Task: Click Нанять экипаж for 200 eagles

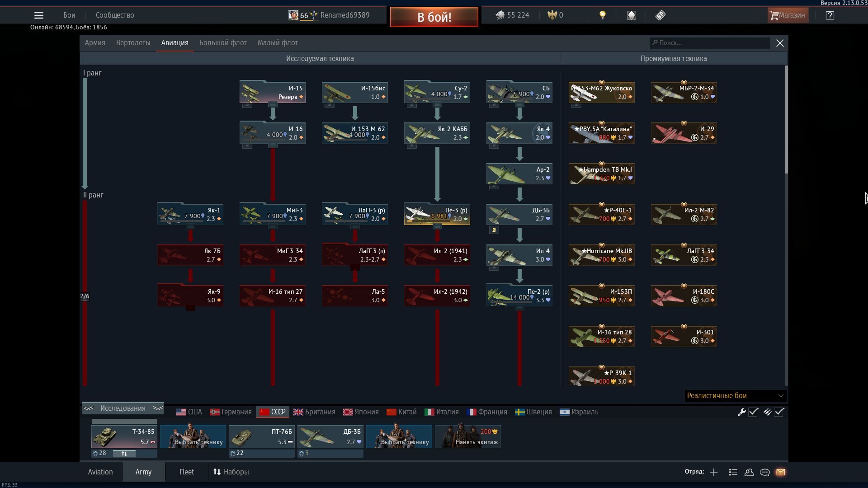Action: [468, 436]
